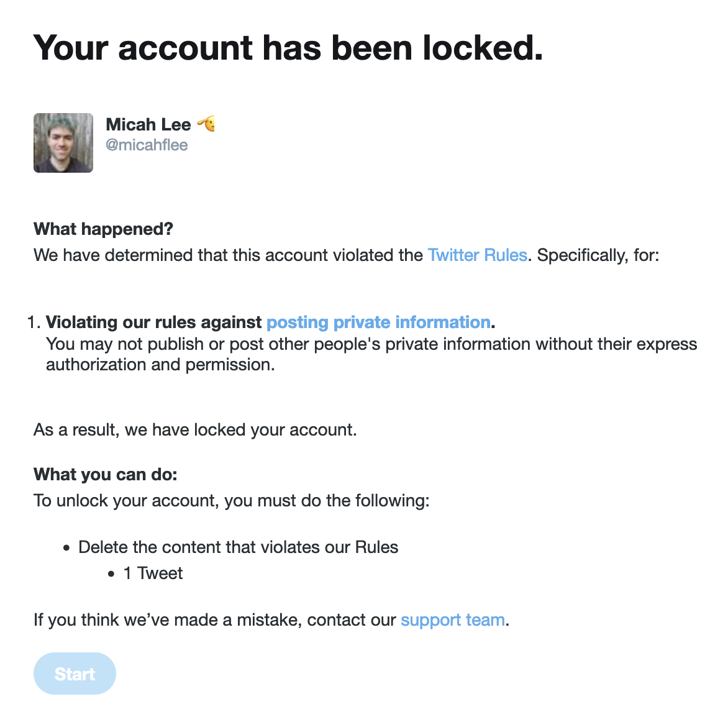Click the What you can do: heading
728x717 pixels.
click(106, 475)
